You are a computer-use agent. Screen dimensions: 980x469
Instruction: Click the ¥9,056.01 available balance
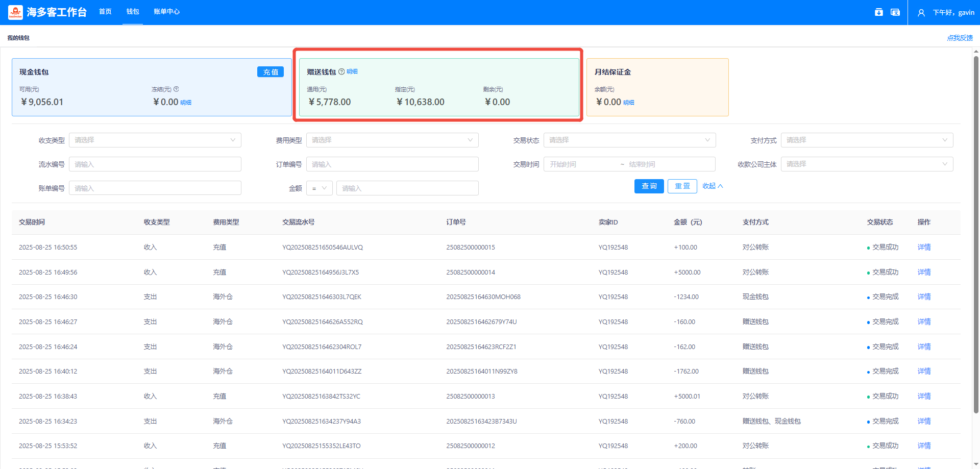tap(42, 102)
